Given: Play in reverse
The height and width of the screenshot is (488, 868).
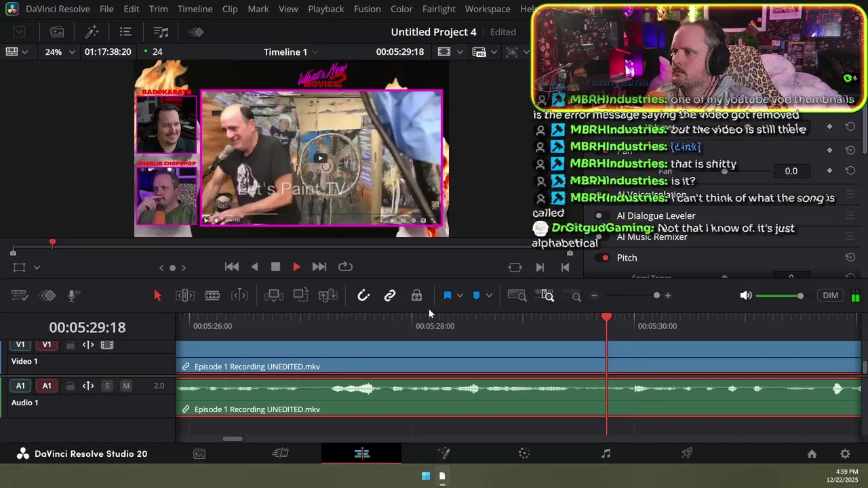Looking at the screenshot, I should tap(254, 267).
